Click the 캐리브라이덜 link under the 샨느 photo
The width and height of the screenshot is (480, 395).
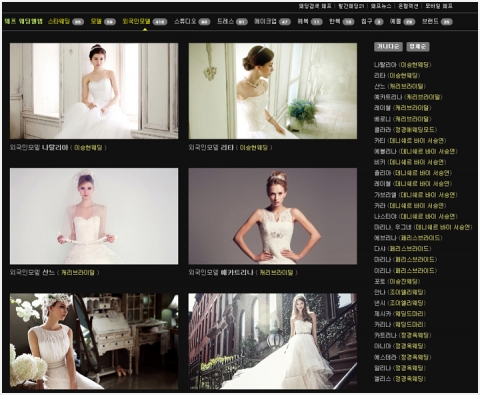[x=78, y=272]
